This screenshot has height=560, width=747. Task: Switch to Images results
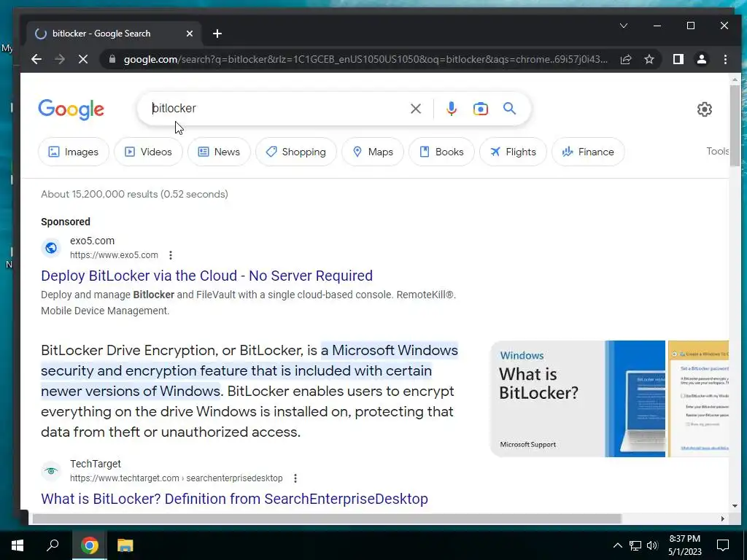point(74,152)
